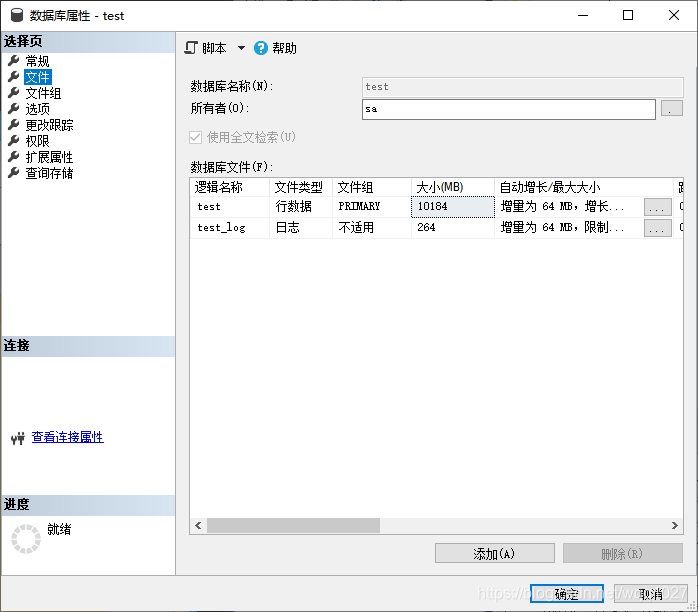Click the 逻辑名称 column header

coord(229,187)
